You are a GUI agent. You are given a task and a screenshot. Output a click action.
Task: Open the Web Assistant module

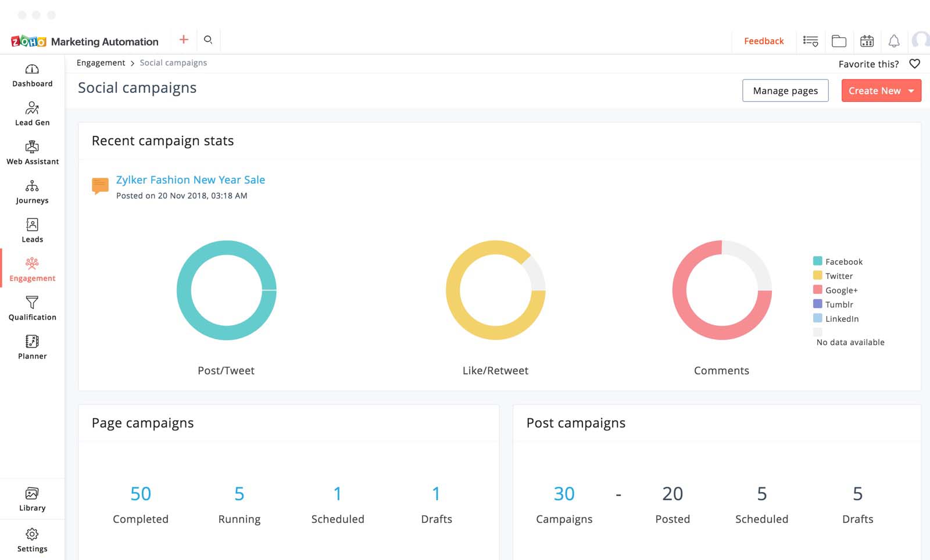point(32,153)
